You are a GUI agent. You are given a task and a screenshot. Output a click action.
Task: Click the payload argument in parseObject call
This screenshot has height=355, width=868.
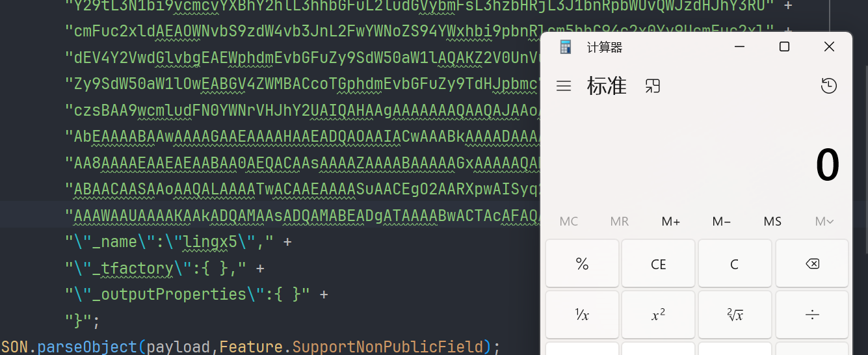[179, 346]
